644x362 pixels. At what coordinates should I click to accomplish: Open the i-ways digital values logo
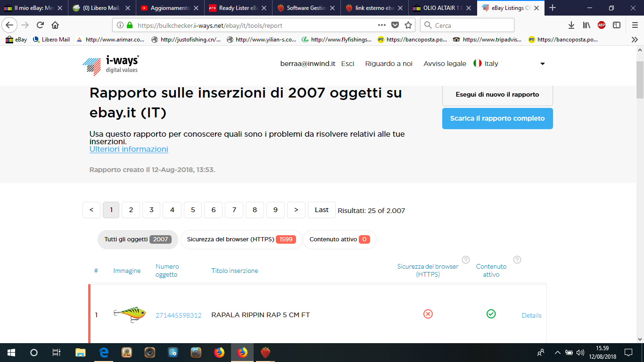coord(111,65)
